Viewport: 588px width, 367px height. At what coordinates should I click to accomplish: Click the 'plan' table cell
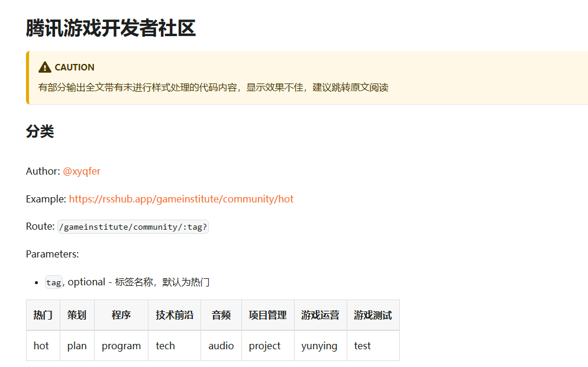point(77,346)
